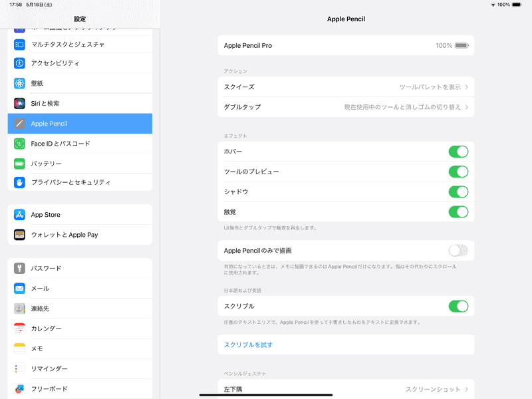Click the Apple Pencil Pro battery row
Image resolution: width=532 pixels, height=399 pixels.
coord(346,45)
